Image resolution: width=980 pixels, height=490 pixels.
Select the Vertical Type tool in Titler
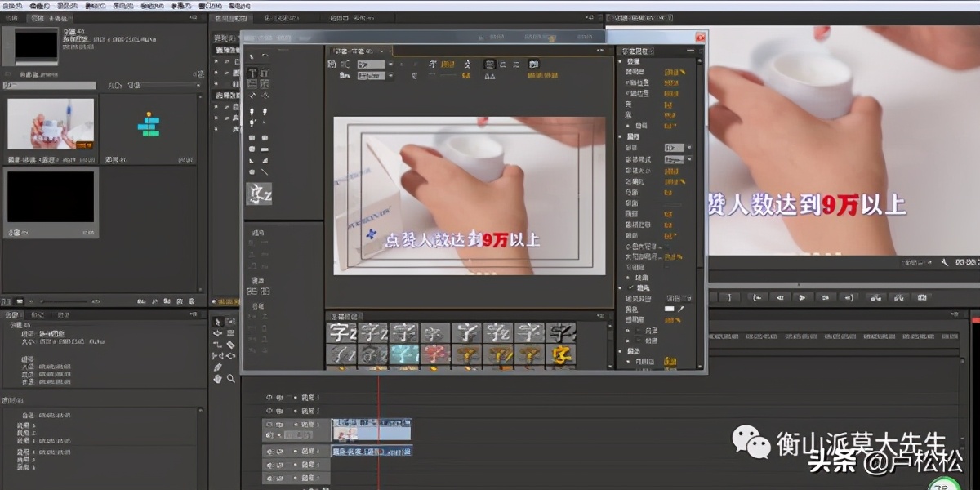pyautogui.click(x=265, y=73)
